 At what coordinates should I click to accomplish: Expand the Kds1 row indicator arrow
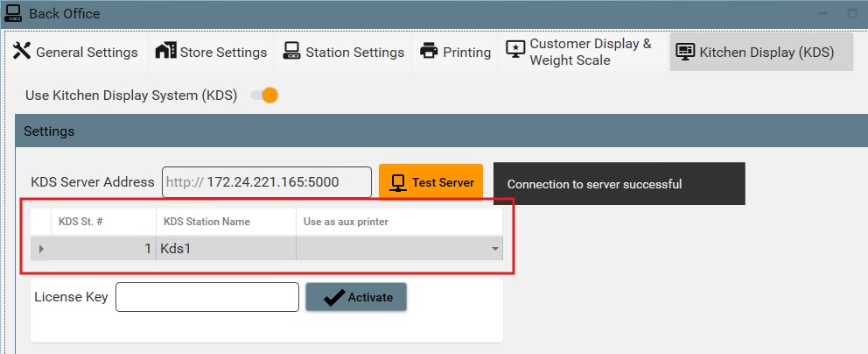point(41,249)
